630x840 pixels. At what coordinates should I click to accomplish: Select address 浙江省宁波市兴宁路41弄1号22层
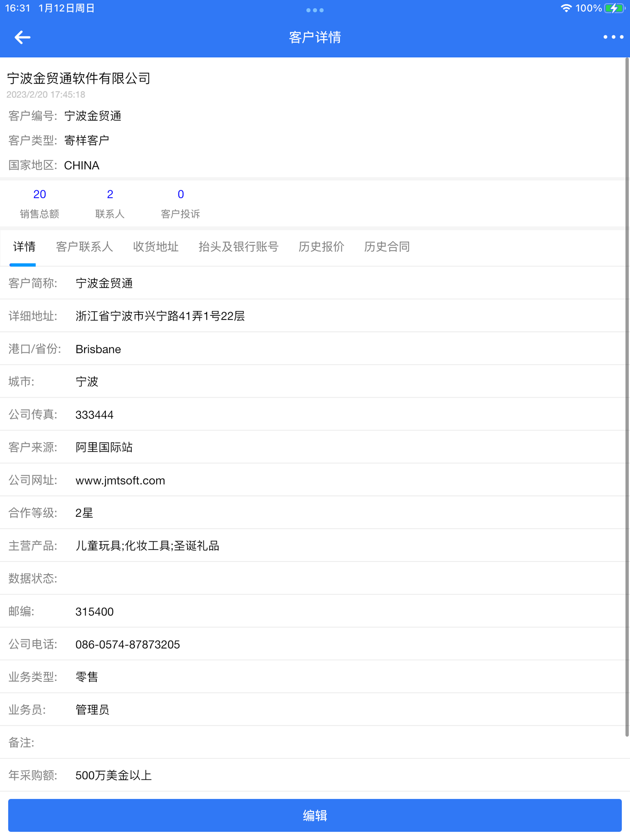160,316
